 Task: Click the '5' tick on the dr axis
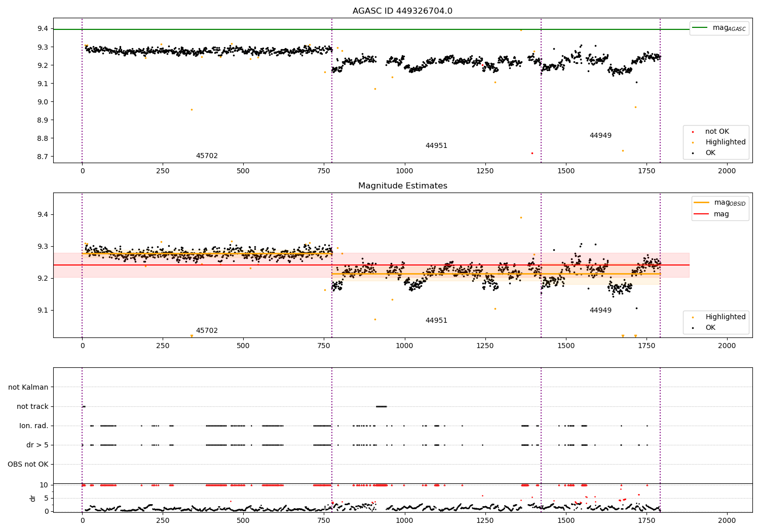(x=47, y=498)
